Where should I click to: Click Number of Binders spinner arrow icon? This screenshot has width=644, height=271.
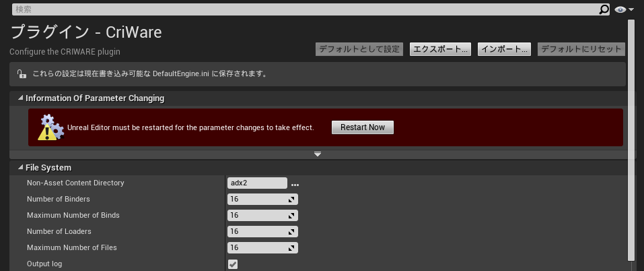click(x=291, y=200)
